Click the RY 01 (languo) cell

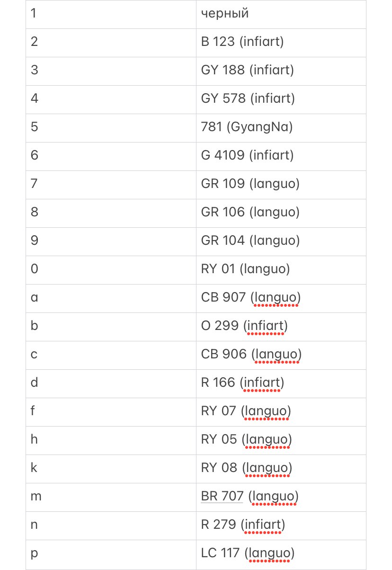click(x=281, y=270)
